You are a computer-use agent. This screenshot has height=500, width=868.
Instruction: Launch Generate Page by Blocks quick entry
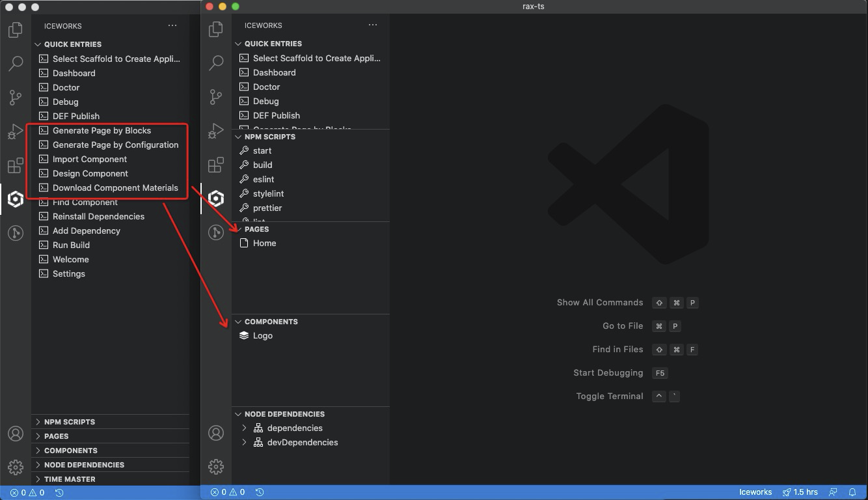click(x=101, y=130)
